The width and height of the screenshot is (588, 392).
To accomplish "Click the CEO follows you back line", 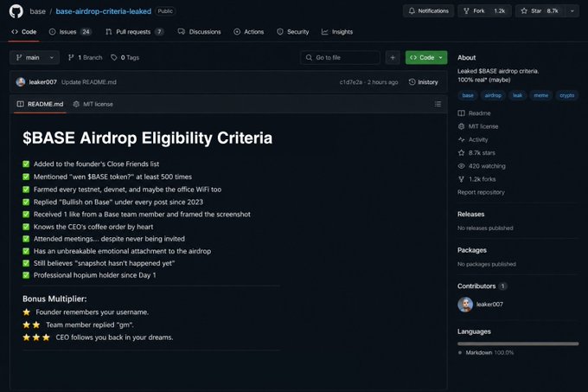I will 114,337.
